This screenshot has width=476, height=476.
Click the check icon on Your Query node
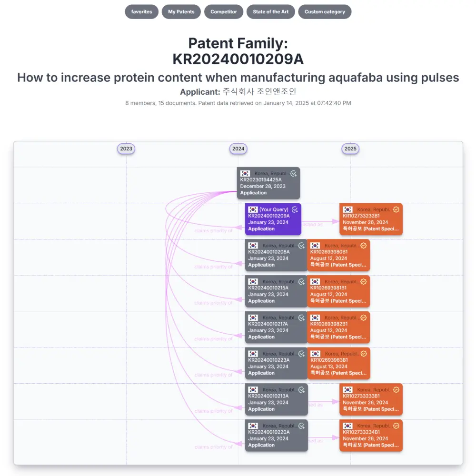295,209
